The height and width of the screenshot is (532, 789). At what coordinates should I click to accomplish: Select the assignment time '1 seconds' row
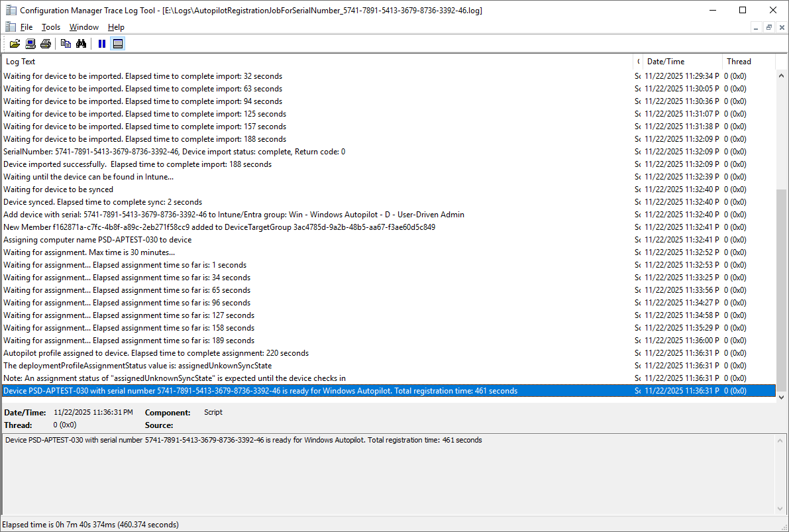[388, 265]
